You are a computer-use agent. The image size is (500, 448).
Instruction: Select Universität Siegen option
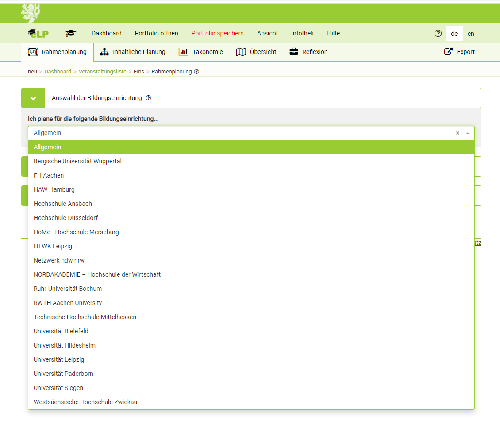tap(251, 388)
